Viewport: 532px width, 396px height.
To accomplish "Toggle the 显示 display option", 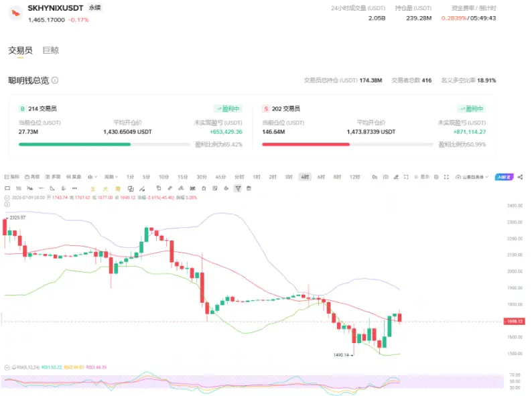I will 421,177.
